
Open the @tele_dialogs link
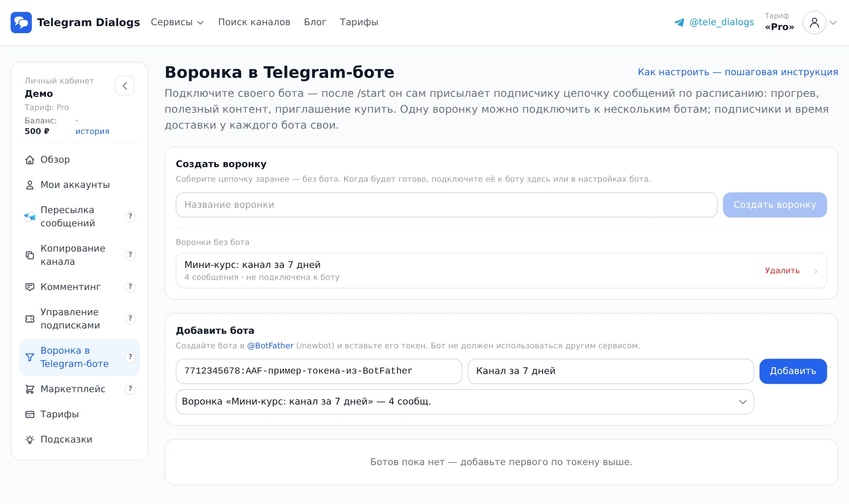722,22
